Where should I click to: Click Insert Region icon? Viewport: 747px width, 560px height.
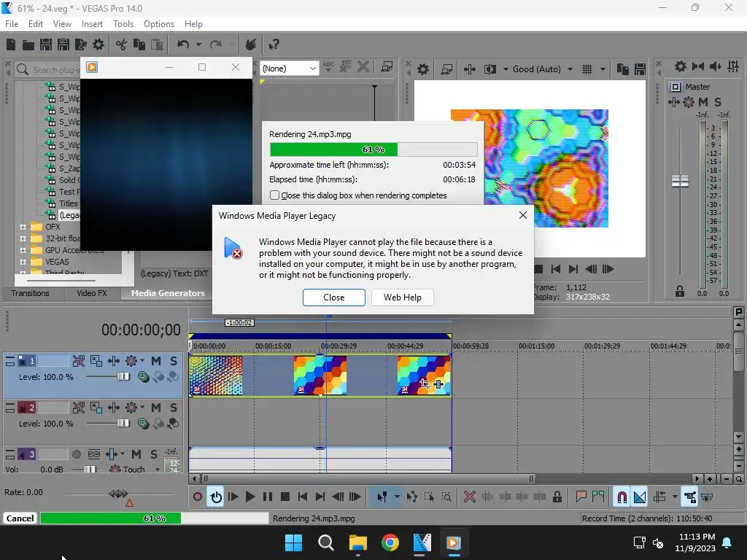pyautogui.click(x=598, y=497)
